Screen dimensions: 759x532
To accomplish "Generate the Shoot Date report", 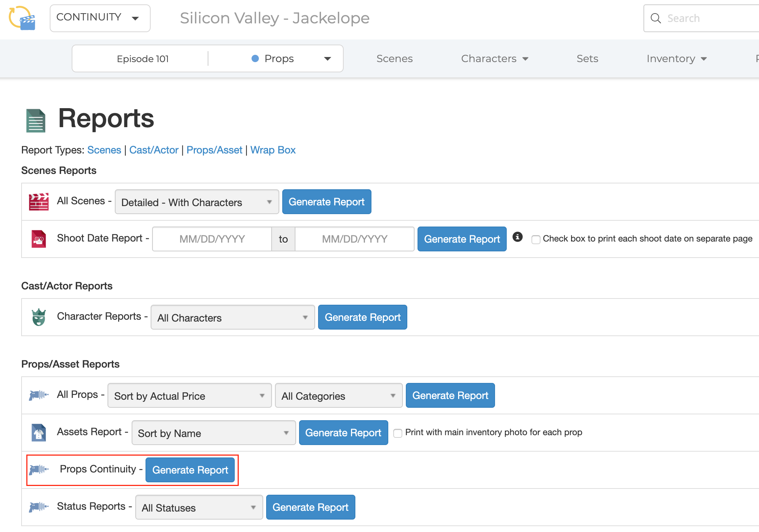I will [x=462, y=239].
